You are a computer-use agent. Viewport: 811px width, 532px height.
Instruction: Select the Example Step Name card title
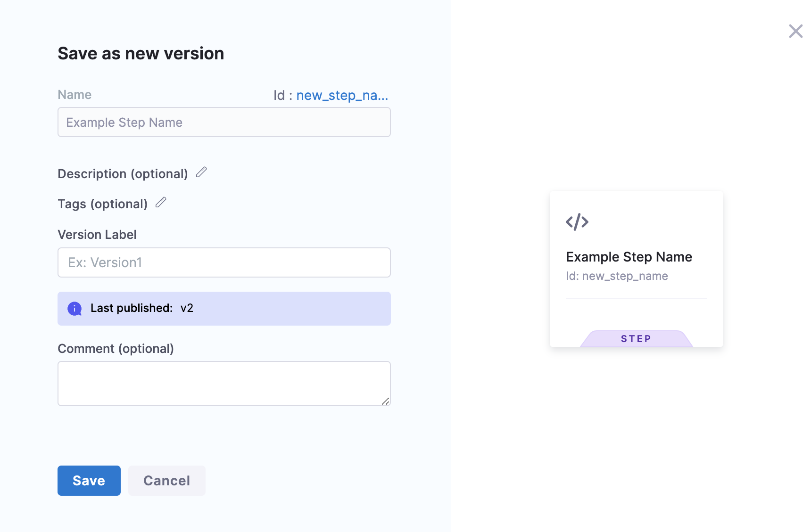(x=629, y=257)
